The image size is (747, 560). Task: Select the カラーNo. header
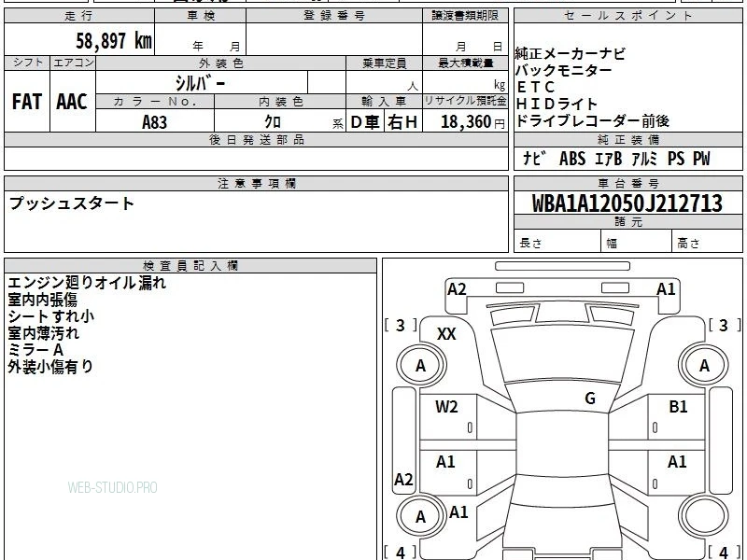coord(155,102)
